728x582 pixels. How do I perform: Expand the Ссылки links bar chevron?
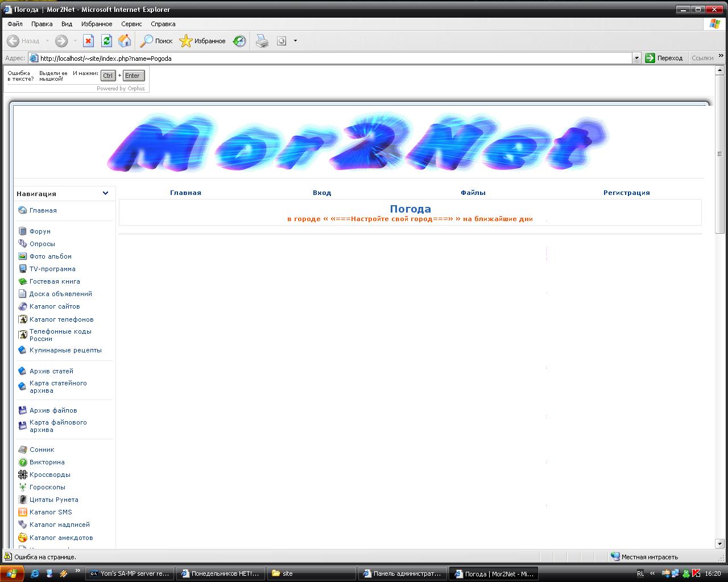coord(721,56)
